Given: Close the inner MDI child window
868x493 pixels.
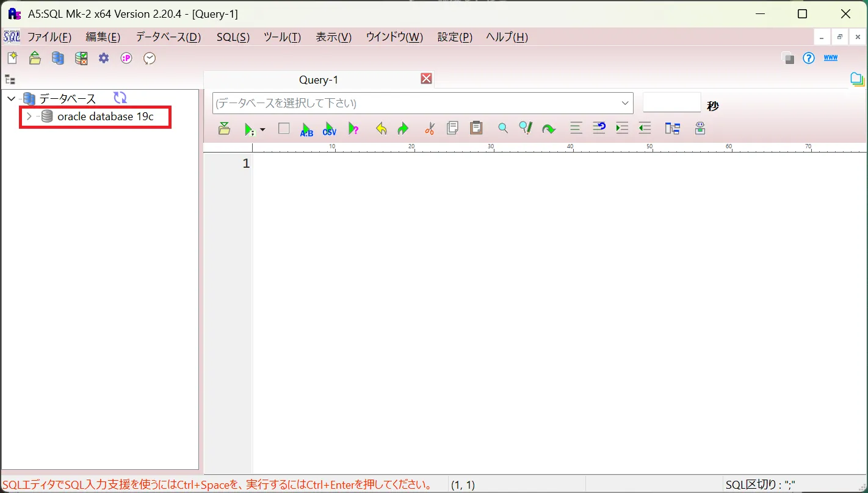Looking at the screenshot, I should [858, 37].
